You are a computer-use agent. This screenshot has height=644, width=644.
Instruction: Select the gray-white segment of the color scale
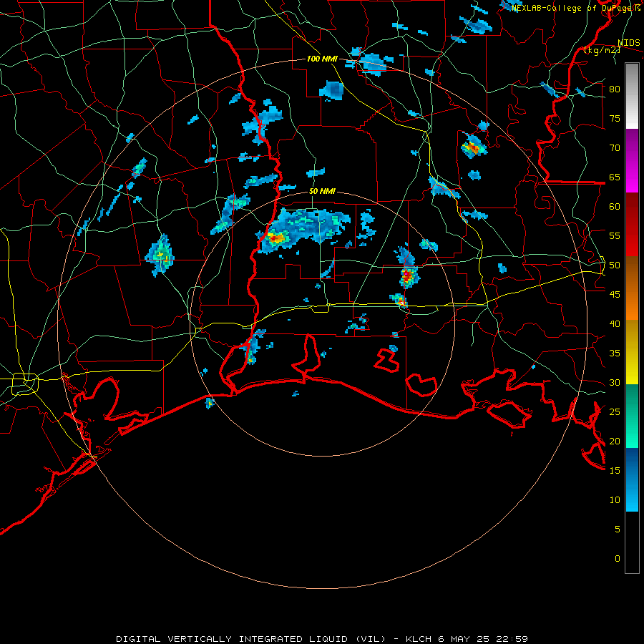click(632, 96)
